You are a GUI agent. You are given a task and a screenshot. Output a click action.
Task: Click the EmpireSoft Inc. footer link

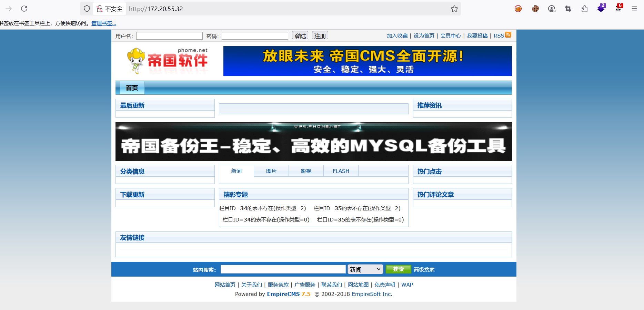[372, 294]
